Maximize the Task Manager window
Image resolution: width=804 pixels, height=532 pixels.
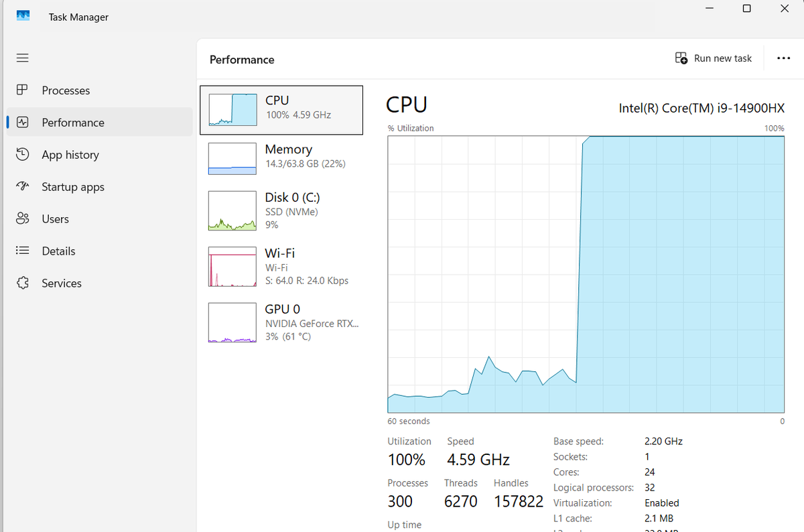click(746, 9)
